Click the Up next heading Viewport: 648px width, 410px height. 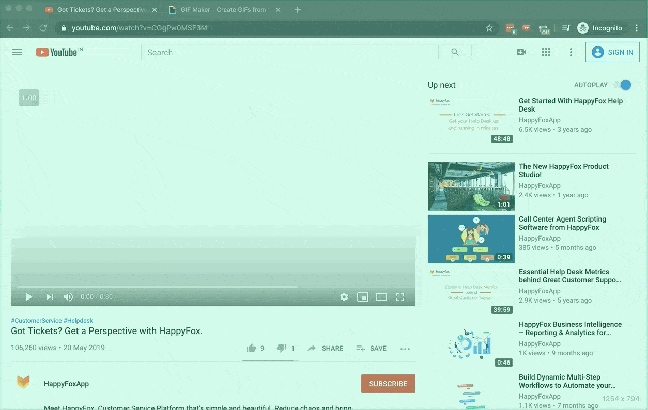pos(441,85)
